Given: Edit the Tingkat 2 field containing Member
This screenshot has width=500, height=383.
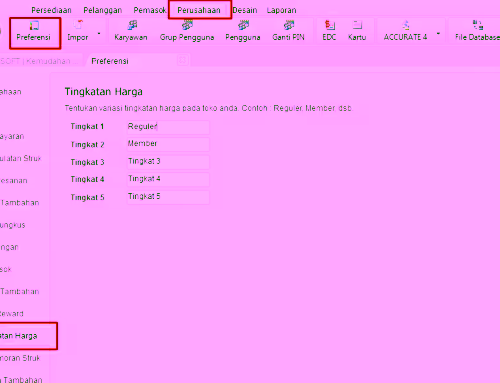Looking at the screenshot, I should [168, 144].
